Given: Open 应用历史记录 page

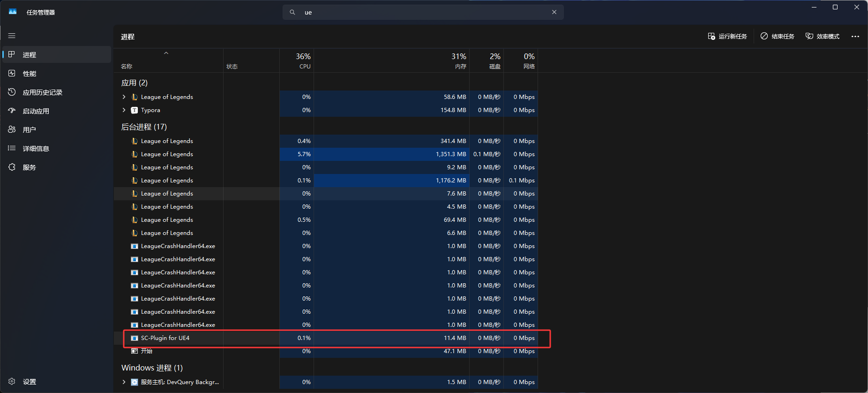Looking at the screenshot, I should coord(57,92).
